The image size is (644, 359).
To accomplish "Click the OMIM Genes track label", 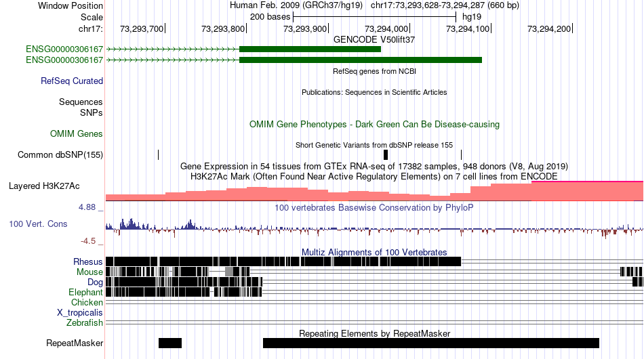I will [x=77, y=133].
